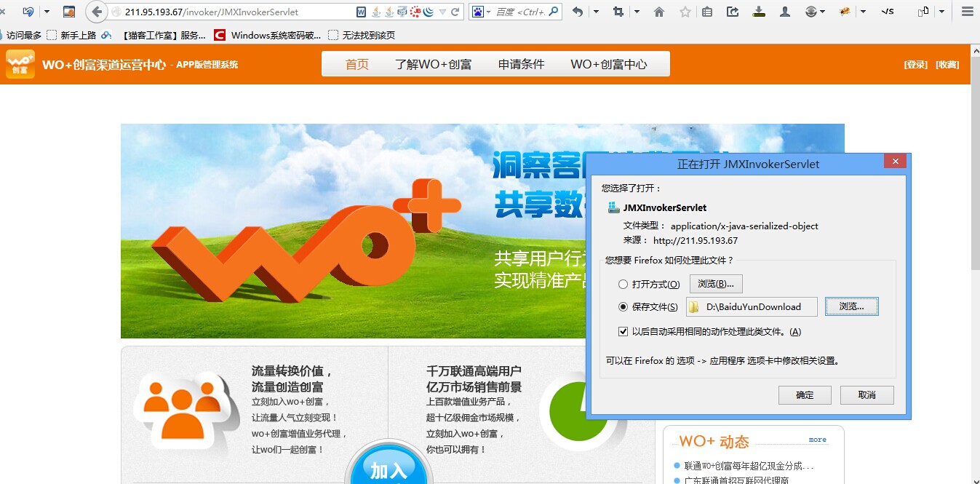The height and width of the screenshot is (484, 980).
Task: Close the JMXInvokerServlet download dialog
Action: [x=896, y=162]
